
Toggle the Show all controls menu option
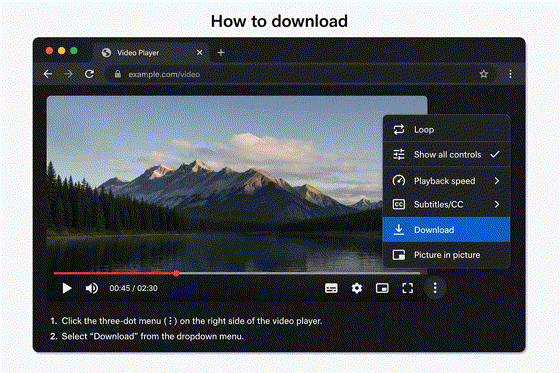446,154
